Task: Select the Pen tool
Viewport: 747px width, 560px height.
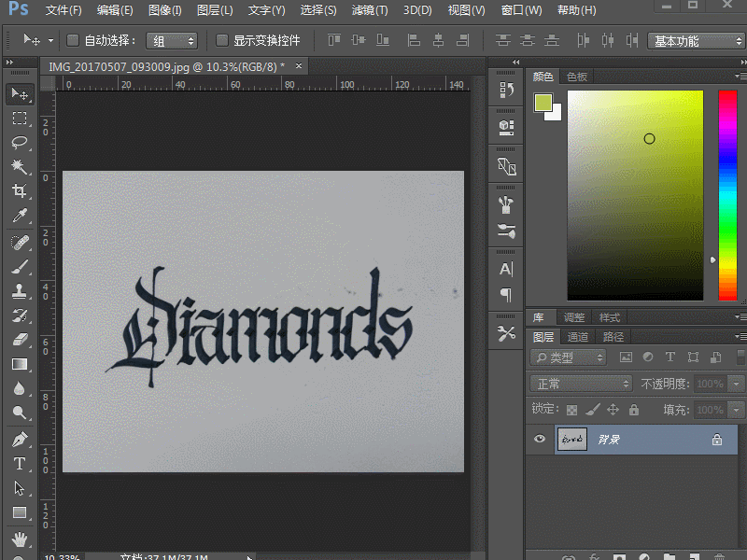Action: tap(19, 439)
